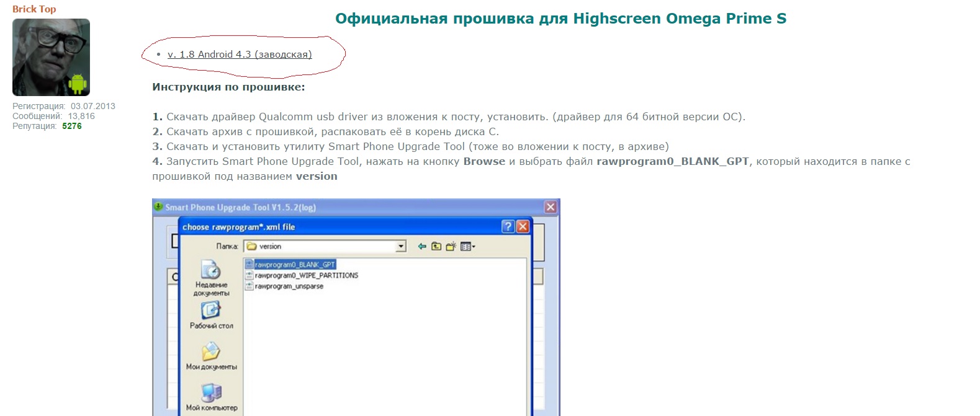
Task: Click the reputation value 5276
Action: point(72,126)
